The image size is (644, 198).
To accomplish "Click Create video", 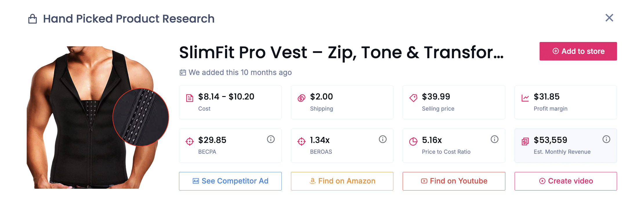I will 565,181.
